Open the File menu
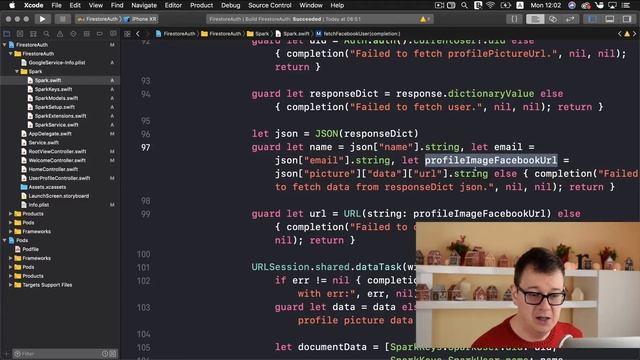The image size is (640, 360). [56, 5]
